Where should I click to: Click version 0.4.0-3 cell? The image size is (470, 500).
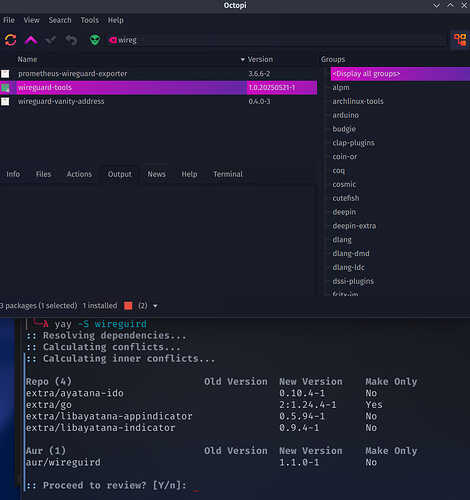259,101
